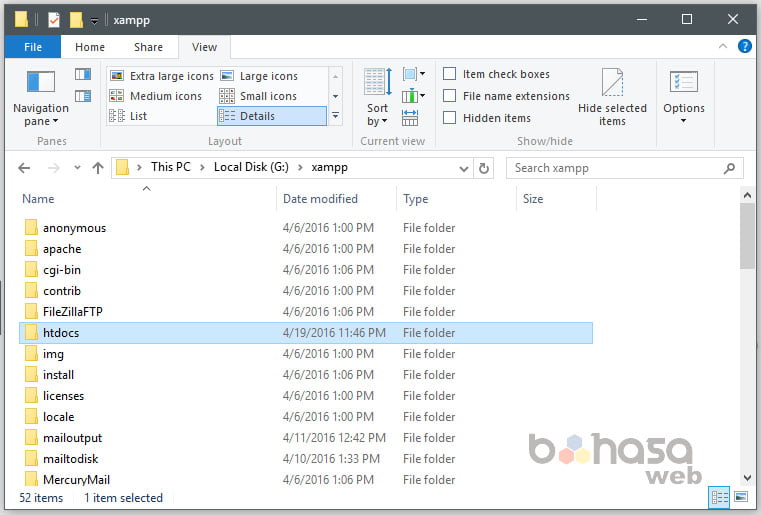Screen dimensions: 761x515
Task: Open the Add columns dropdown icon
Action: 414,96
